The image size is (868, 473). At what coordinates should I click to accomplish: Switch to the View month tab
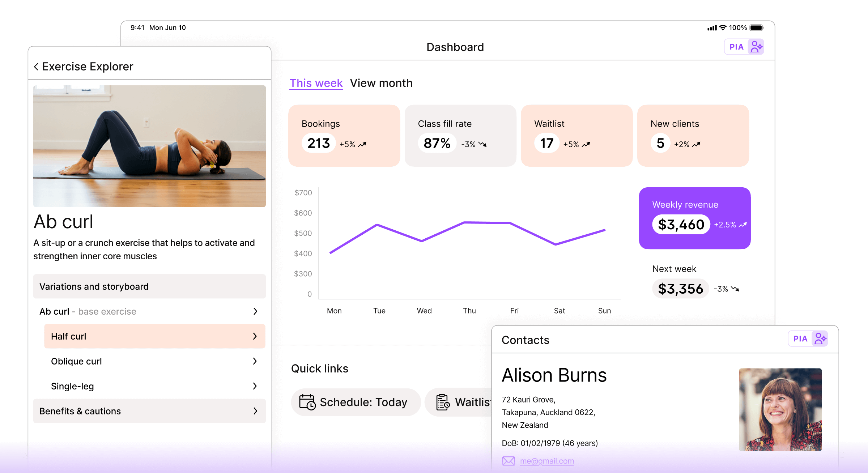[381, 83]
